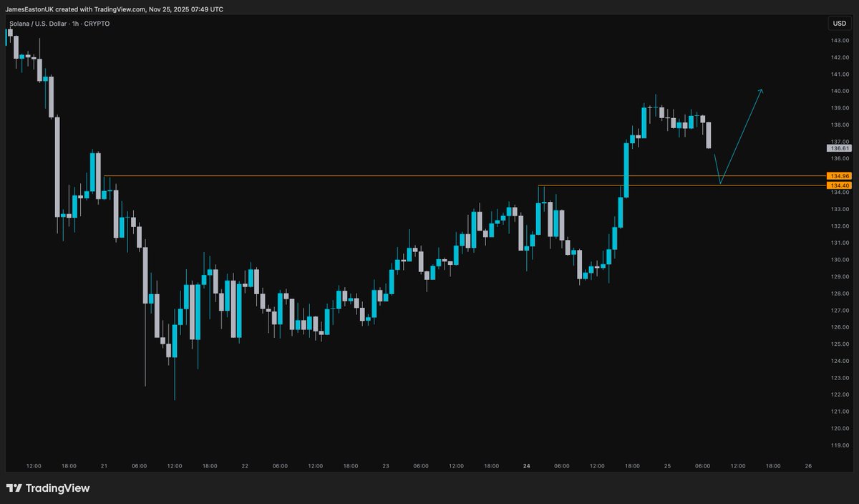The width and height of the screenshot is (859, 504).
Task: Click bold date label 24 on time axis
Action: [x=527, y=466]
